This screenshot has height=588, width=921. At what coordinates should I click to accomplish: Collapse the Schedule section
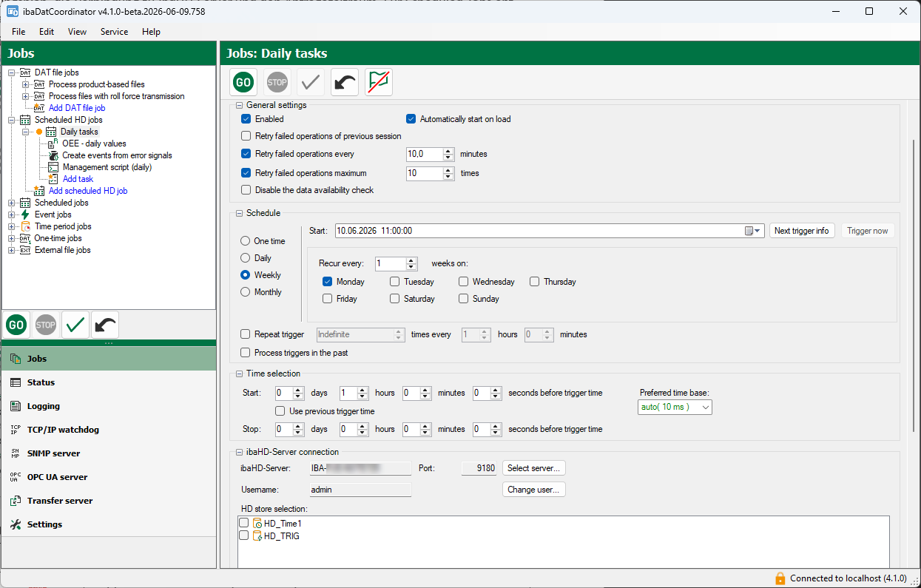pyautogui.click(x=240, y=213)
